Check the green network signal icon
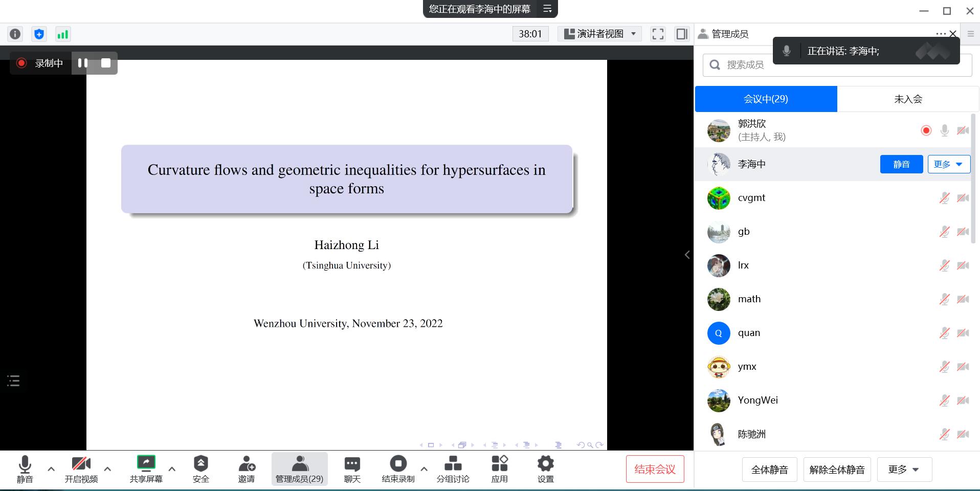This screenshot has width=980, height=491. 62,34
